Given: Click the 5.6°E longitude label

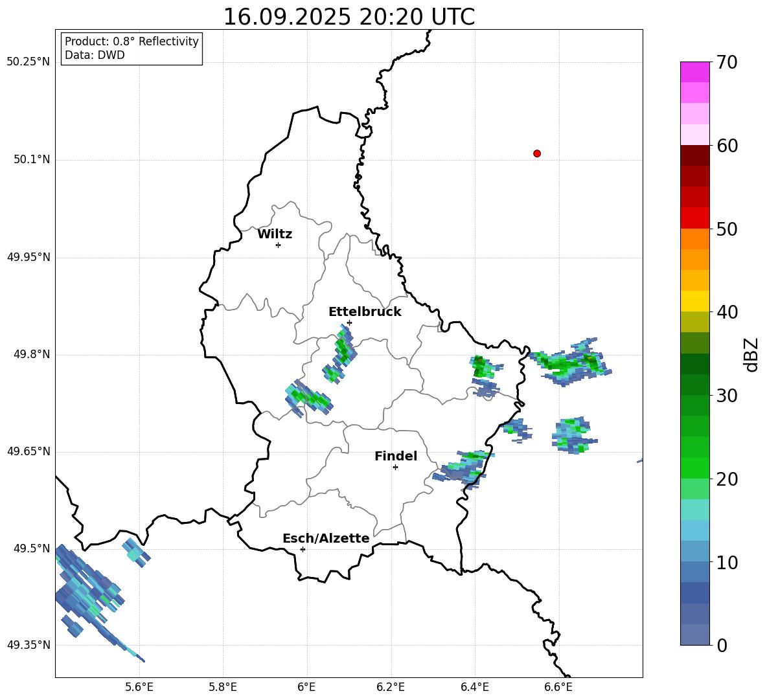Looking at the screenshot, I should pos(139,687).
